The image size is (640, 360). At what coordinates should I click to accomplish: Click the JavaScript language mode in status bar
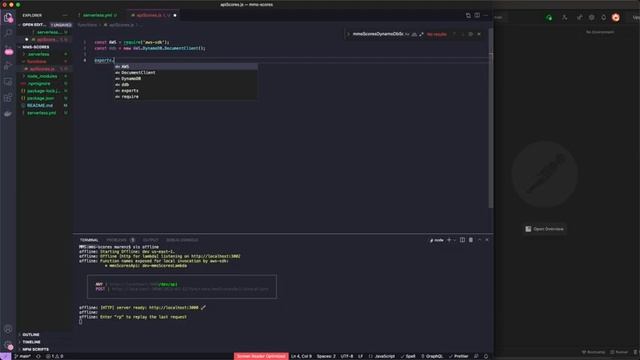[x=384, y=356]
